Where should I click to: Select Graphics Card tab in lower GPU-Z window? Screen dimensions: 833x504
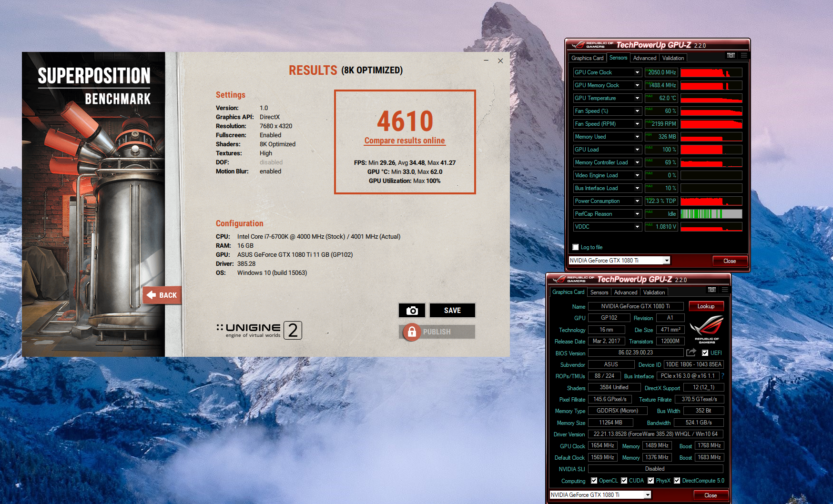coord(568,292)
